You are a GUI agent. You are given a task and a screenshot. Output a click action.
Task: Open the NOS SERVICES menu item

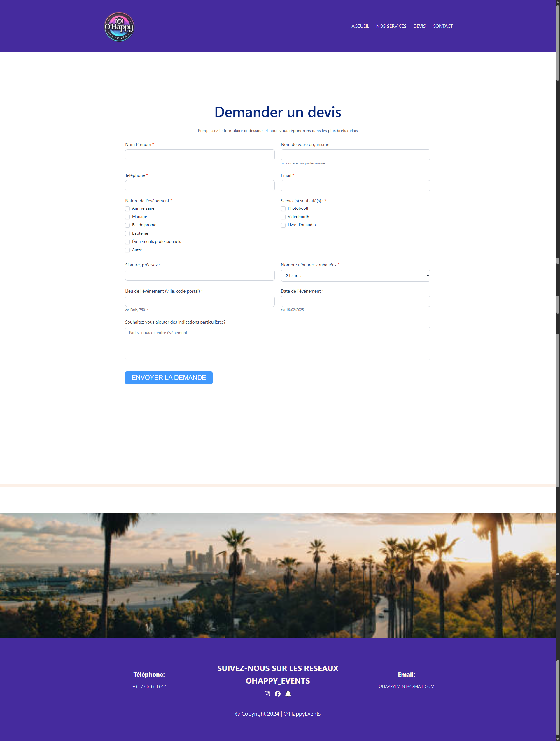tap(391, 26)
